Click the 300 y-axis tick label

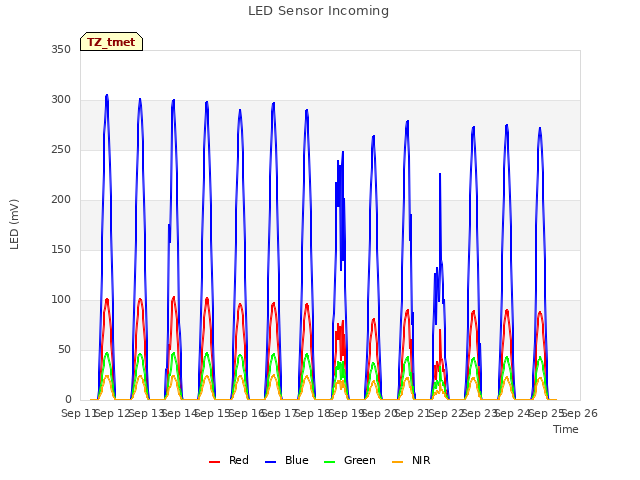point(61,100)
